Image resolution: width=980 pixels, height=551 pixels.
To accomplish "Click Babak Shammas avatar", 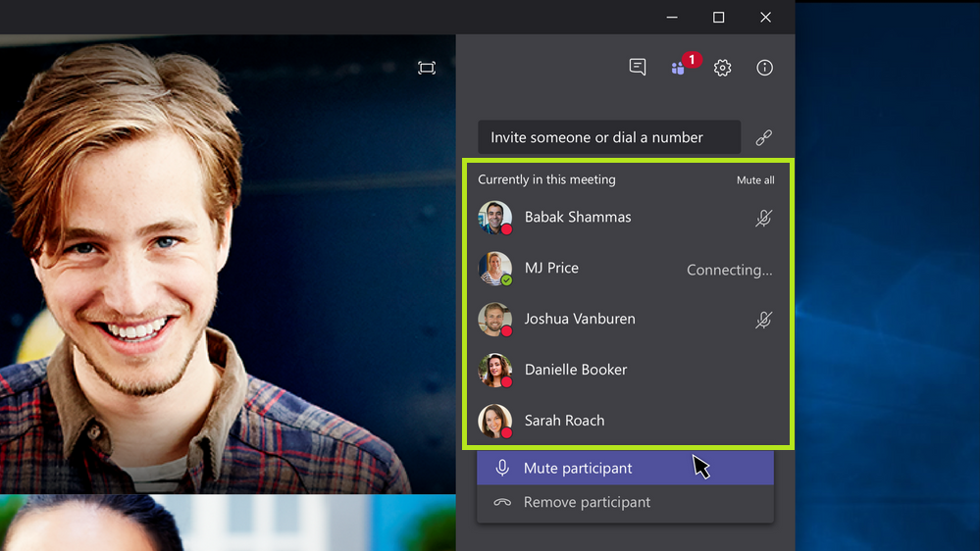I will tap(495, 218).
